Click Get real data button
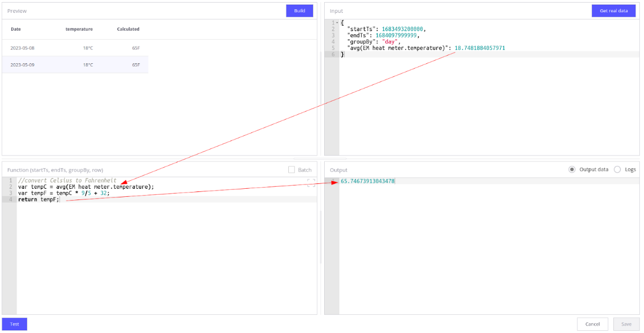This screenshot has width=644, height=333. (613, 11)
